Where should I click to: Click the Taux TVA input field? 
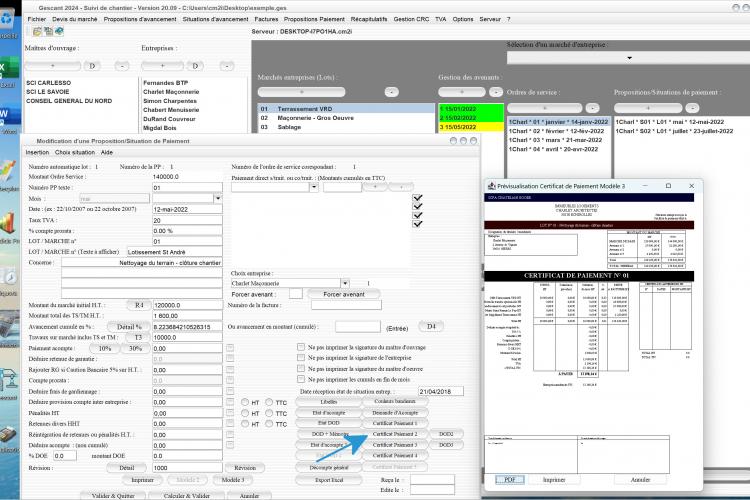click(187, 220)
